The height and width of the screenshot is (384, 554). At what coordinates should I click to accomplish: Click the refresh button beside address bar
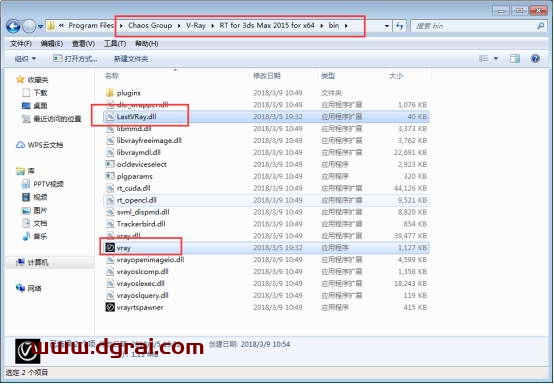tap(400, 26)
